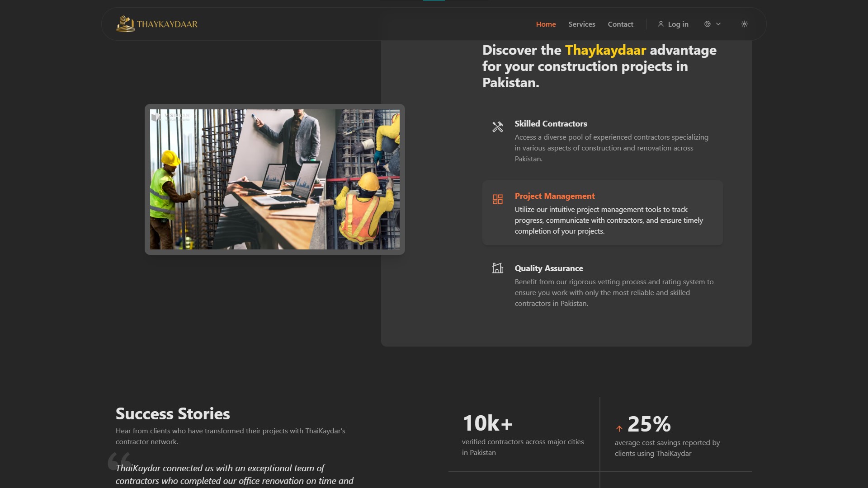Image resolution: width=868 pixels, height=488 pixels.
Task: Enable the Project Management feature highlight card
Action: point(602,213)
